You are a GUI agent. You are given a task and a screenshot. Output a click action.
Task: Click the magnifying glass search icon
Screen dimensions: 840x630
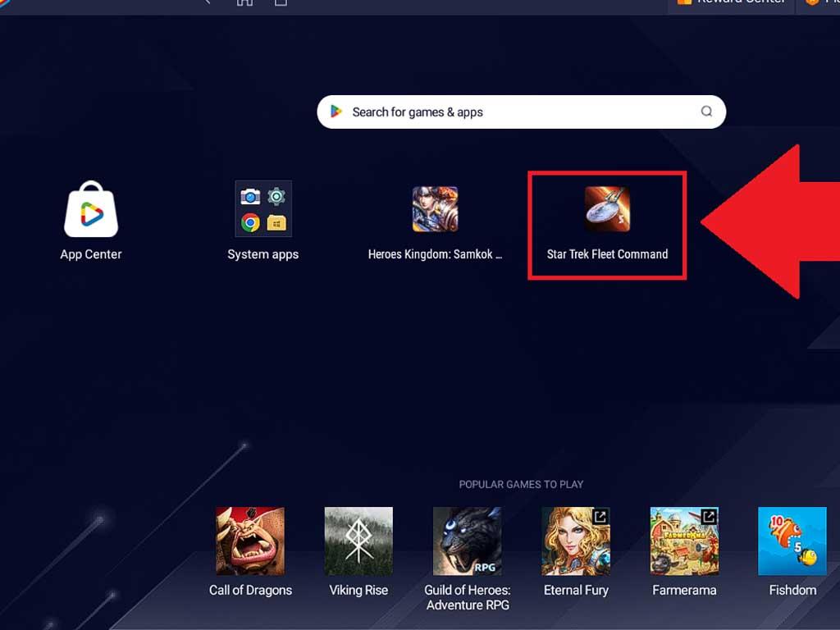pos(706,112)
